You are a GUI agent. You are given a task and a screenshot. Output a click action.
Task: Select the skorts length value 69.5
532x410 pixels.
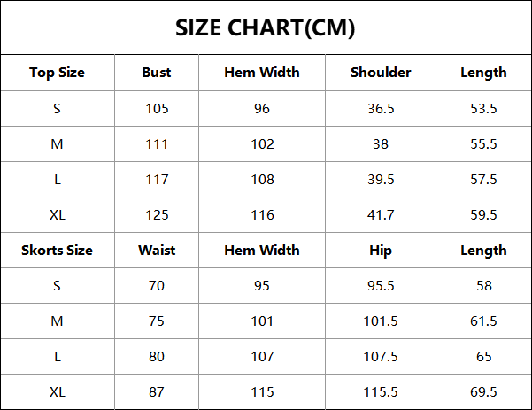click(483, 392)
